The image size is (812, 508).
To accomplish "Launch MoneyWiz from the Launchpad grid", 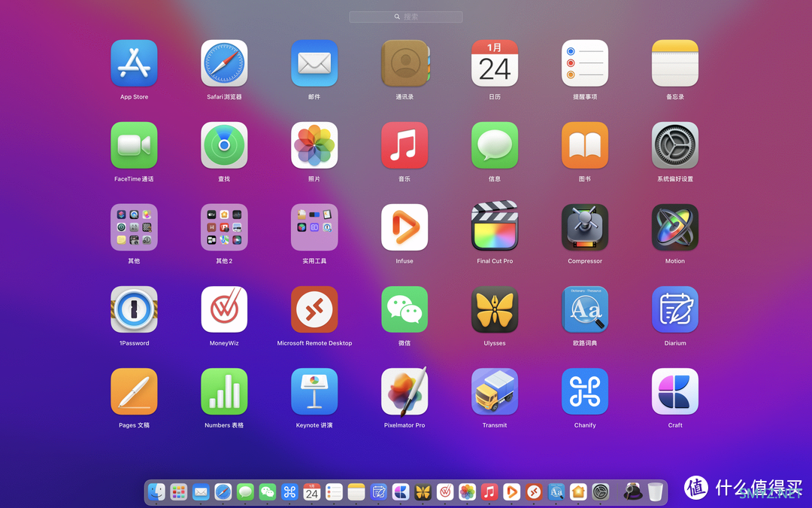I will (x=224, y=309).
